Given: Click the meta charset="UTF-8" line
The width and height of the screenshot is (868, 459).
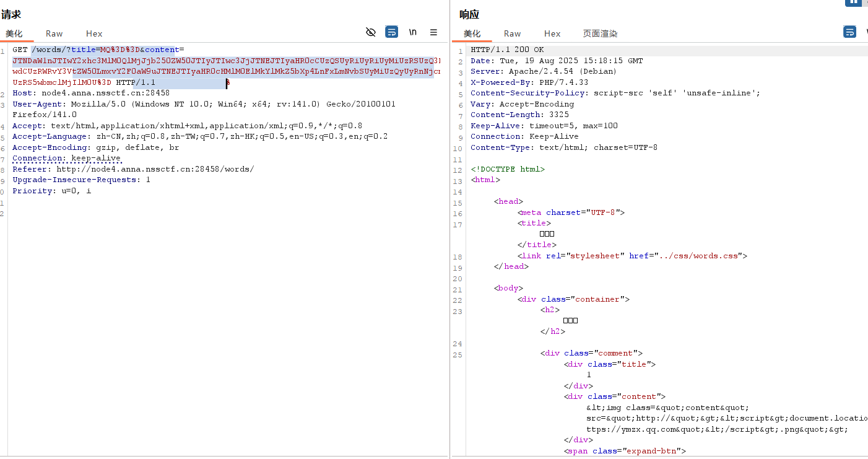Looking at the screenshot, I should coord(571,212).
